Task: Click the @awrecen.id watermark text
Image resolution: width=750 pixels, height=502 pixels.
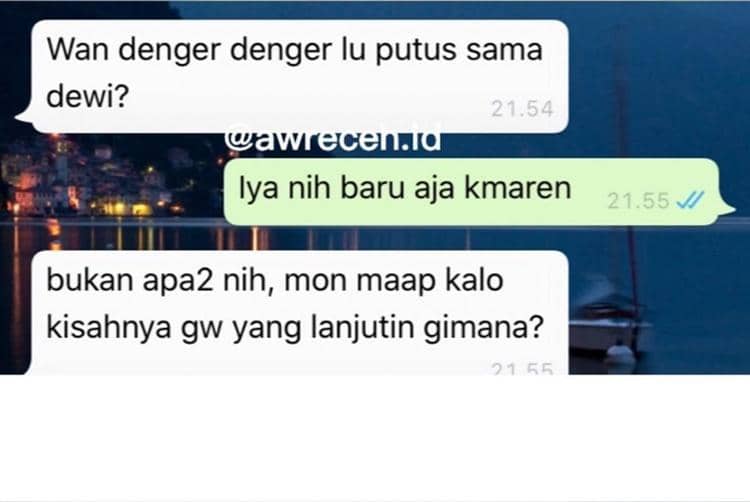Action: [x=332, y=142]
